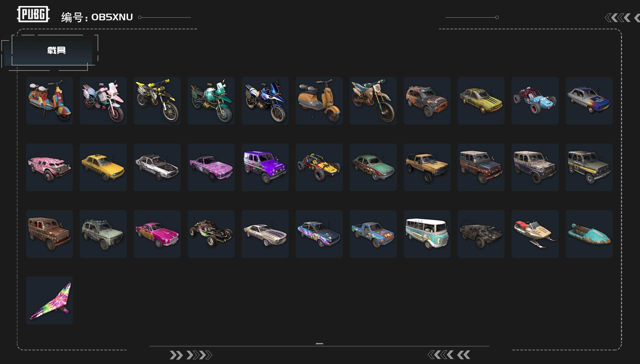This screenshot has height=364, width=640.
Task: Choose the teal rusty boat skin
Action: click(589, 234)
